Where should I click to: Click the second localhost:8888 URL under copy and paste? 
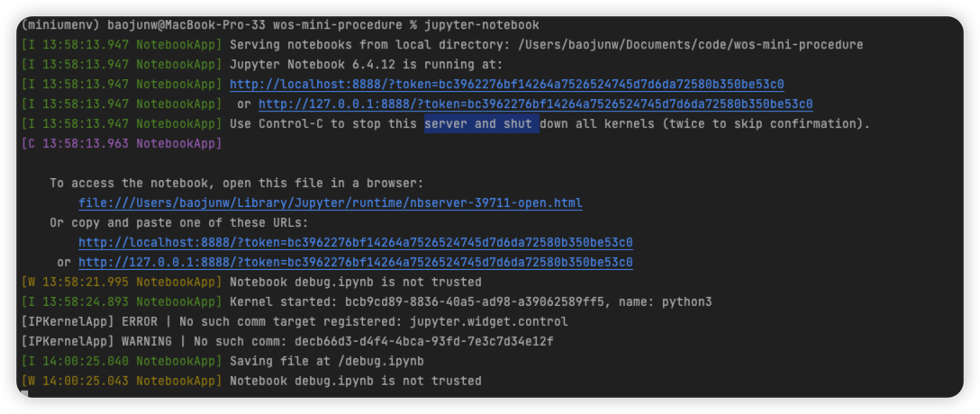356,242
